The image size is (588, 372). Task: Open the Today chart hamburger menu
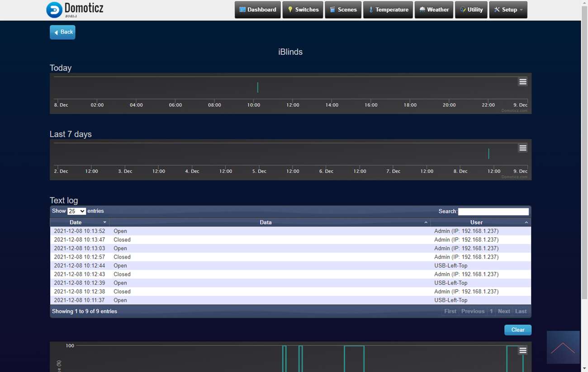coord(522,82)
